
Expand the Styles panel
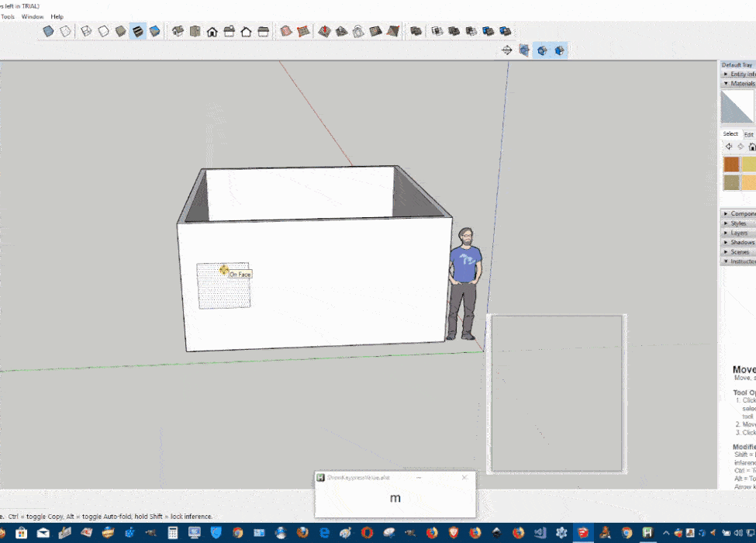pyautogui.click(x=738, y=223)
